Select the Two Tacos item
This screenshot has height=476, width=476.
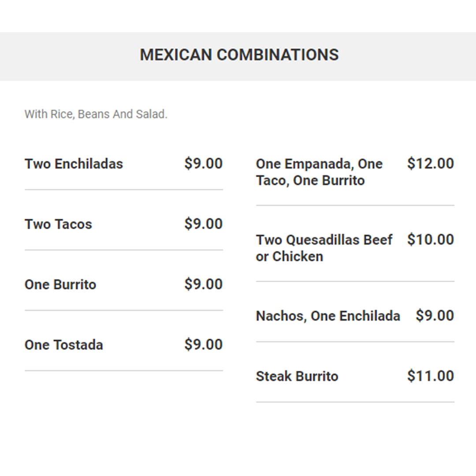pyautogui.click(x=58, y=224)
